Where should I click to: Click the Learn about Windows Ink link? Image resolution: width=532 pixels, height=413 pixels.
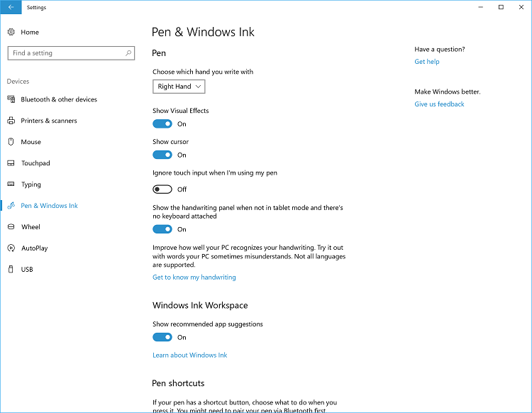[x=190, y=355]
